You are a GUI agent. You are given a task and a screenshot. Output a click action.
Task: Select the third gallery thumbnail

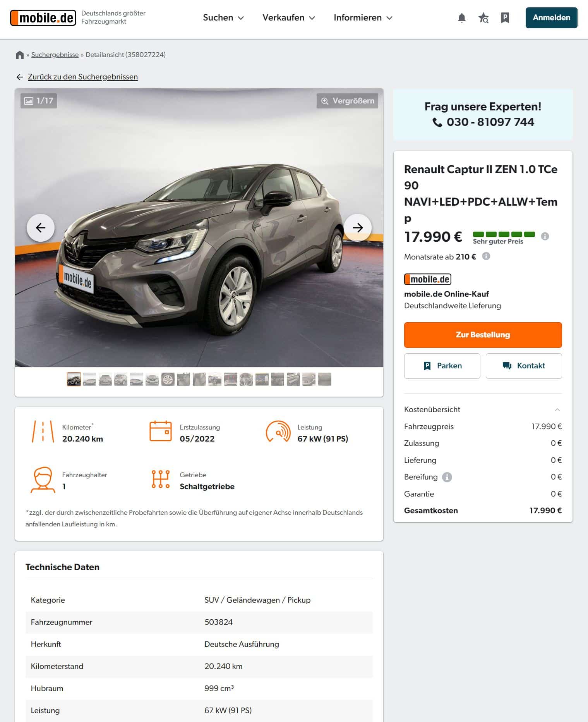[105, 379]
